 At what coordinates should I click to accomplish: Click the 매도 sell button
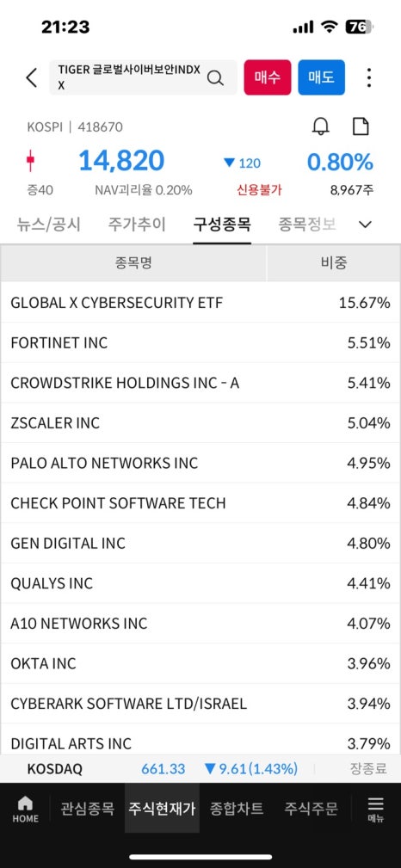pyautogui.click(x=321, y=77)
